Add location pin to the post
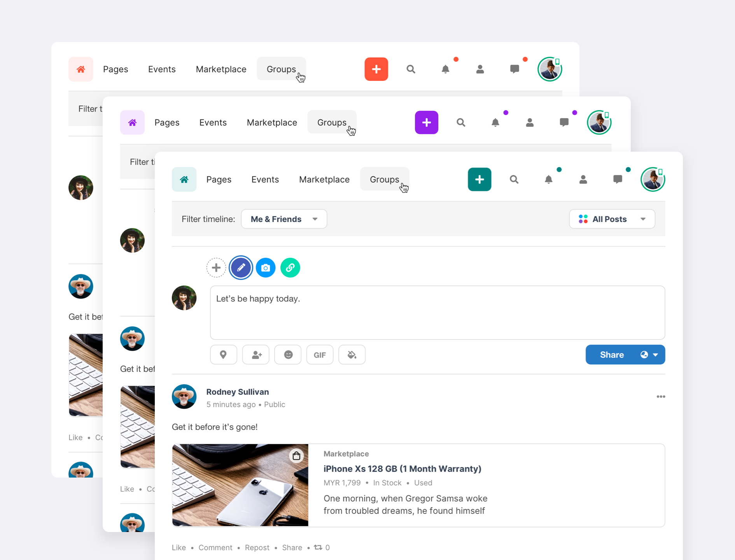The height and width of the screenshot is (560, 735). 223,355
